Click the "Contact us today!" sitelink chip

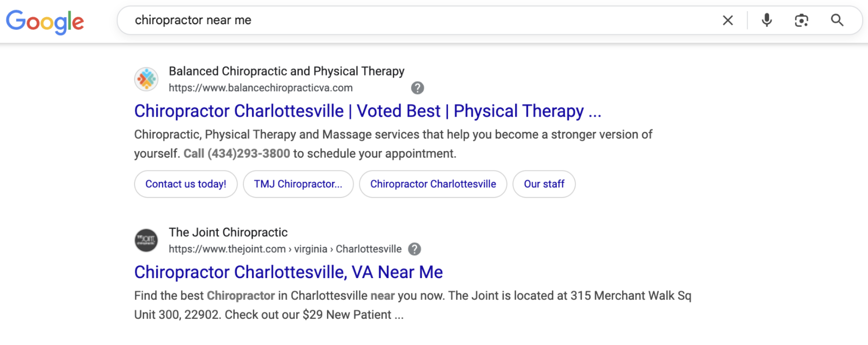tap(186, 184)
